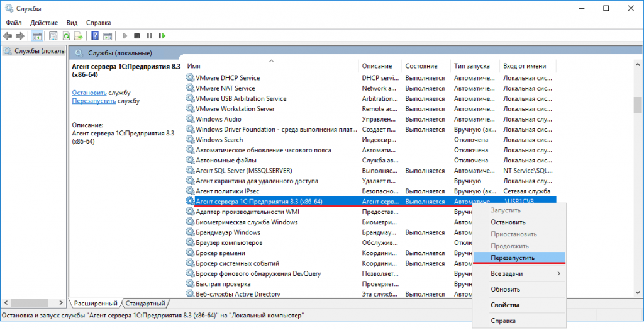Click the services list scrollbar down arrow

638,292
